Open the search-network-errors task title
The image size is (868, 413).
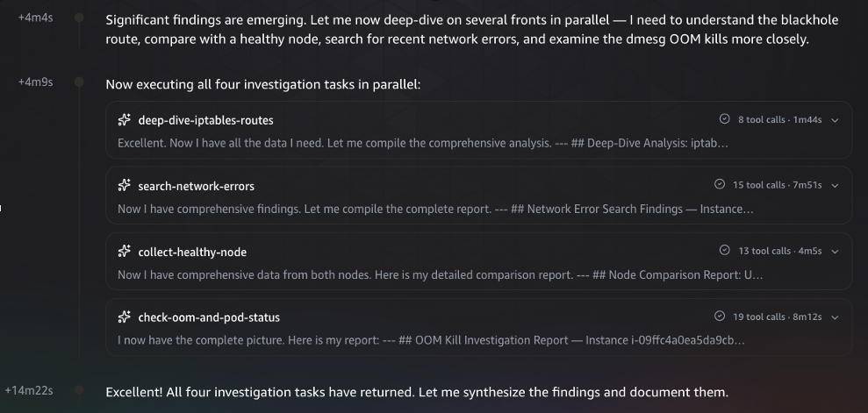click(196, 186)
